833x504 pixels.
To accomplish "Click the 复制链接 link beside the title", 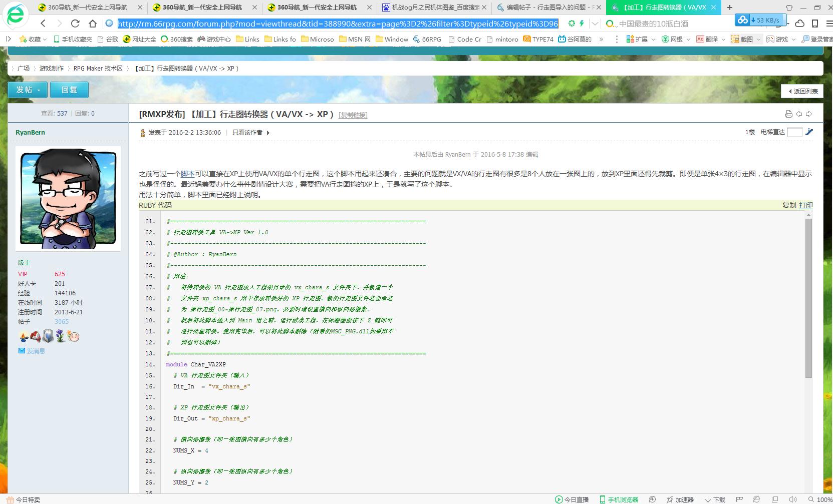I will pyautogui.click(x=353, y=115).
